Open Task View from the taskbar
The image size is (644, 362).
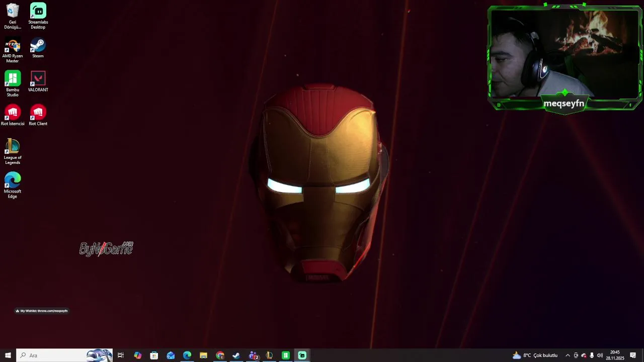(121, 355)
